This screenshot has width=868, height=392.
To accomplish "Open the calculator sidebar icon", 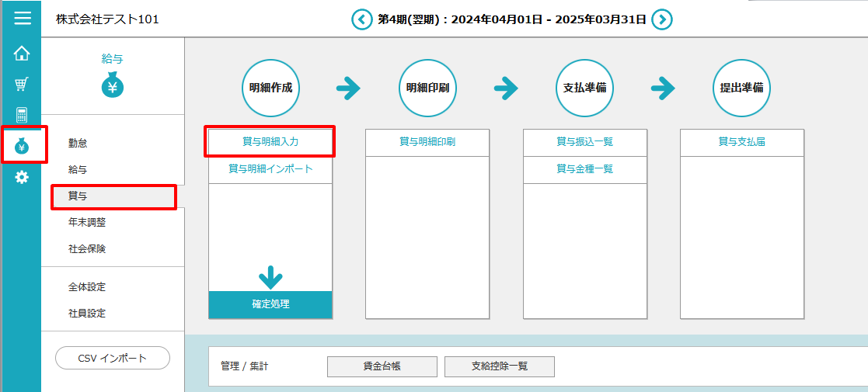I will (x=22, y=115).
